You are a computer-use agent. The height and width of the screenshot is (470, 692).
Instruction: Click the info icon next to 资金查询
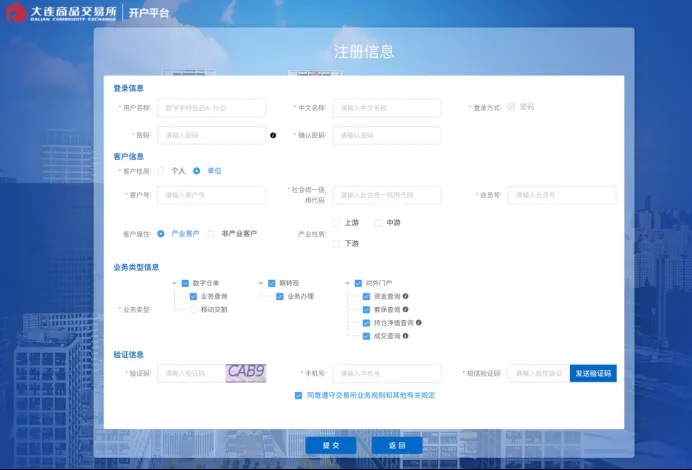pyautogui.click(x=406, y=297)
